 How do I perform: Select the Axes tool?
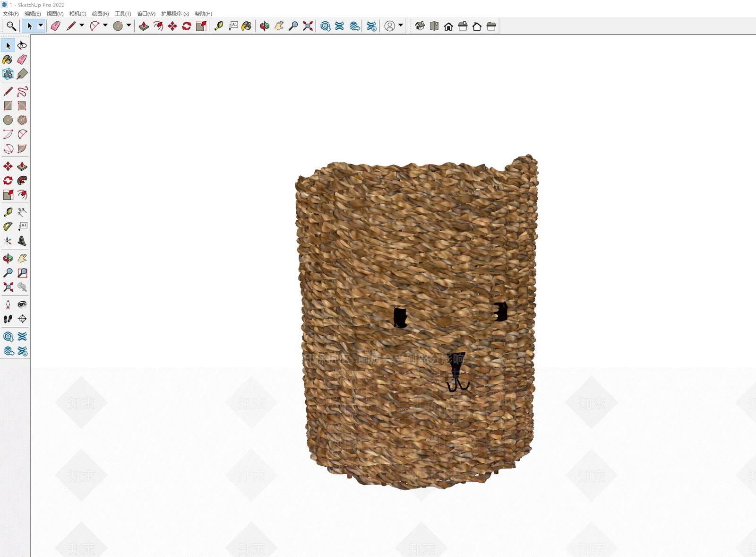(x=8, y=241)
